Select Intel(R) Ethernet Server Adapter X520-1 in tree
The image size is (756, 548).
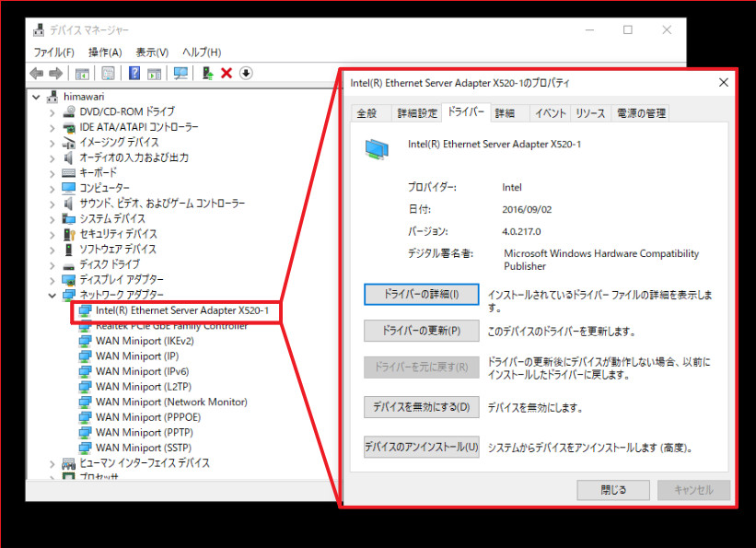(181, 310)
